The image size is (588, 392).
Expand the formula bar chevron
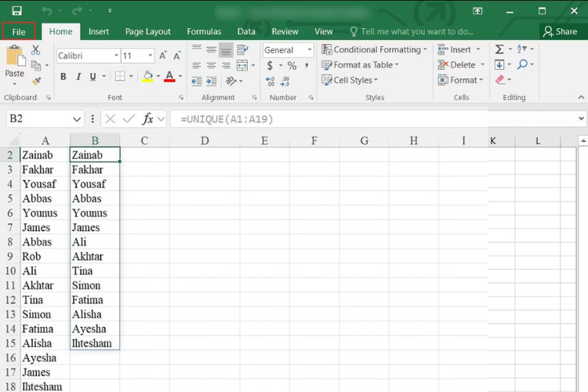tap(581, 118)
